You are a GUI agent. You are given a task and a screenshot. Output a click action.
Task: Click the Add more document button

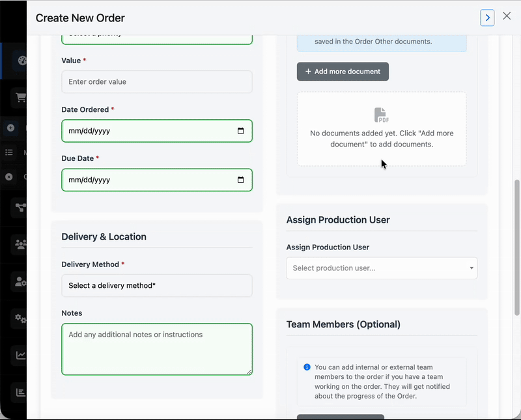(343, 71)
